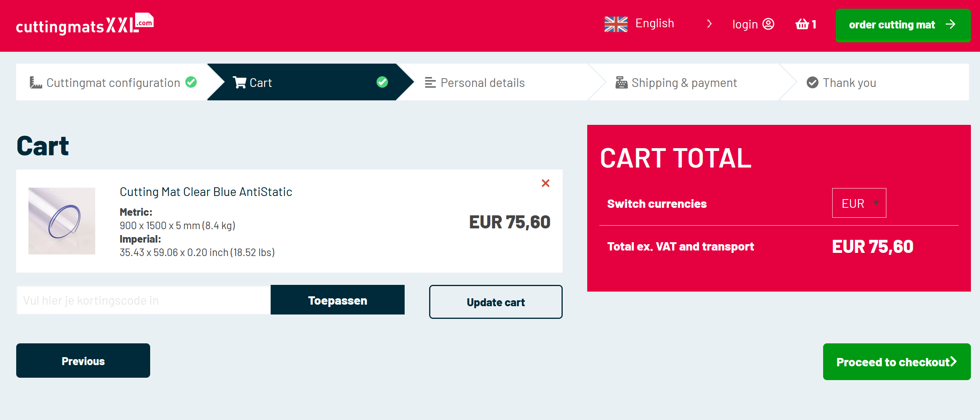Screen dimensions: 980x420
Task: Open the cutting mat product thumbnail
Action: (62, 221)
